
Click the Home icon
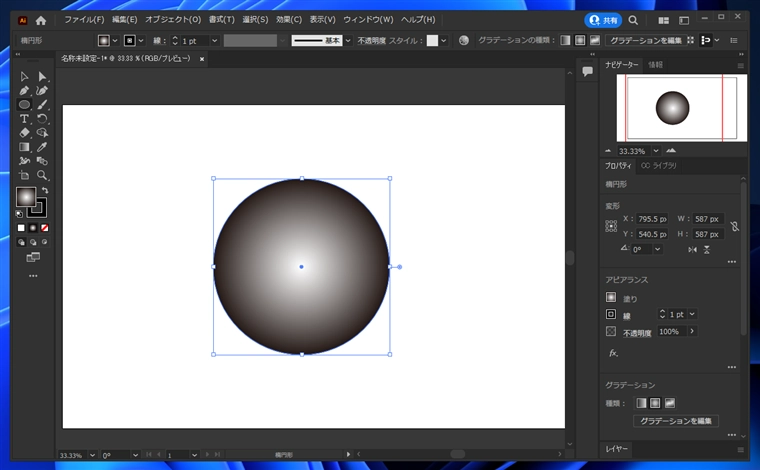coord(41,20)
